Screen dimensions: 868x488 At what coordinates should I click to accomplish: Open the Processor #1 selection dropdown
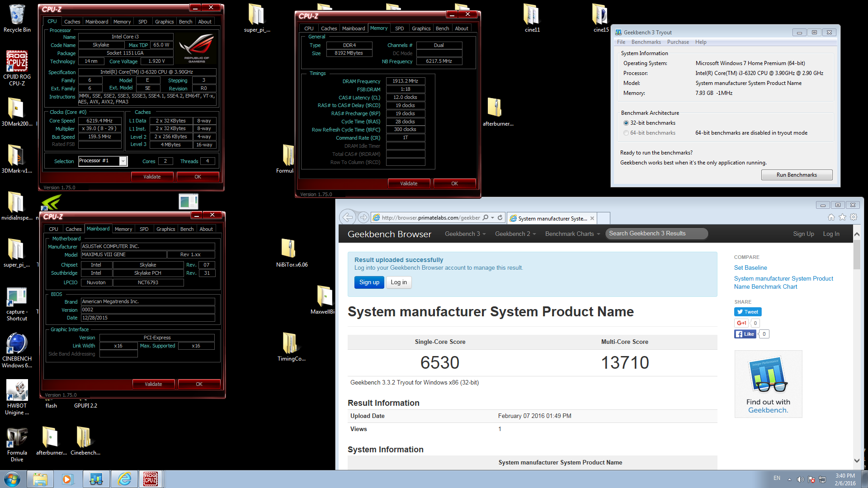pos(123,161)
